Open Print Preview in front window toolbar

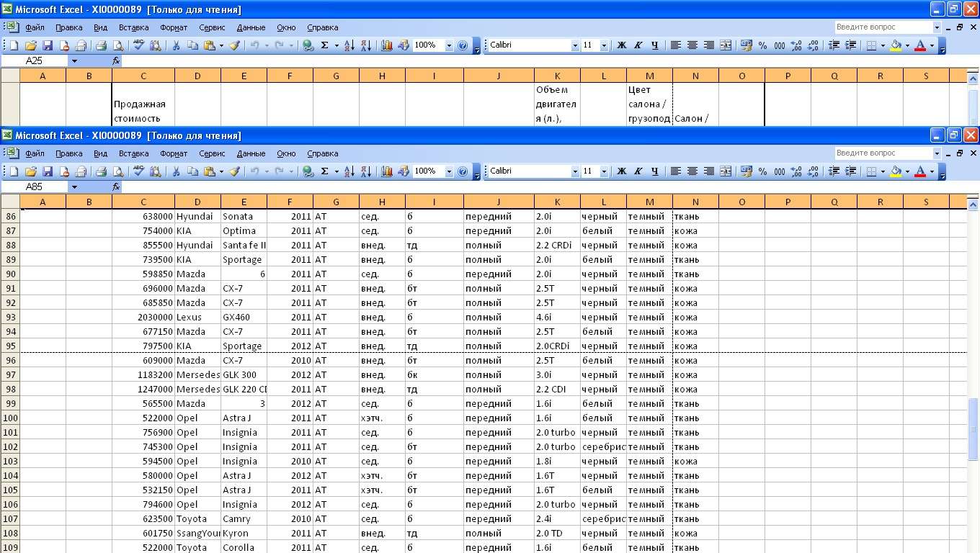click(x=118, y=171)
